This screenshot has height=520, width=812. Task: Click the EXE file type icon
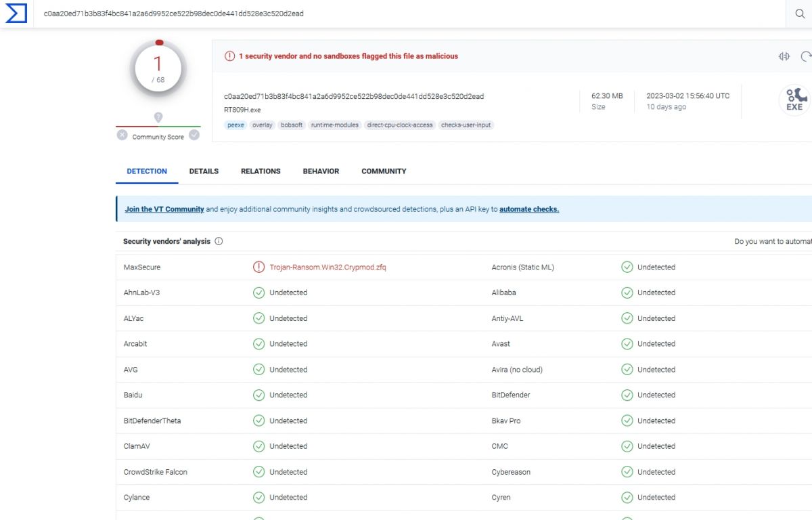pos(795,100)
